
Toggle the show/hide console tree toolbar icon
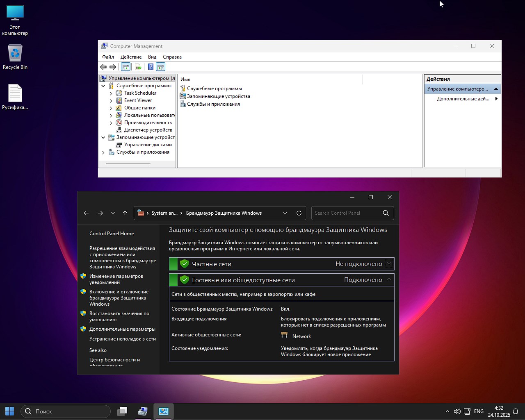point(126,67)
